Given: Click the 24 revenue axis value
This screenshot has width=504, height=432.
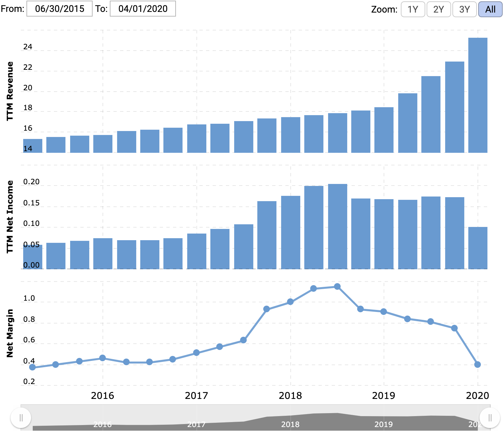Looking at the screenshot, I should point(28,47).
